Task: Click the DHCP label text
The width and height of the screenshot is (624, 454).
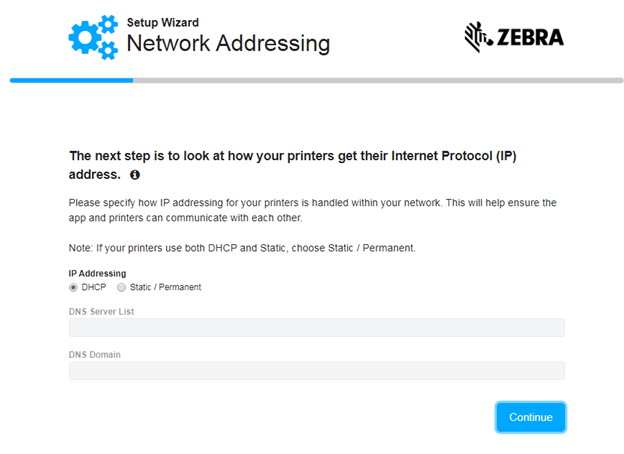Action: pyautogui.click(x=94, y=287)
